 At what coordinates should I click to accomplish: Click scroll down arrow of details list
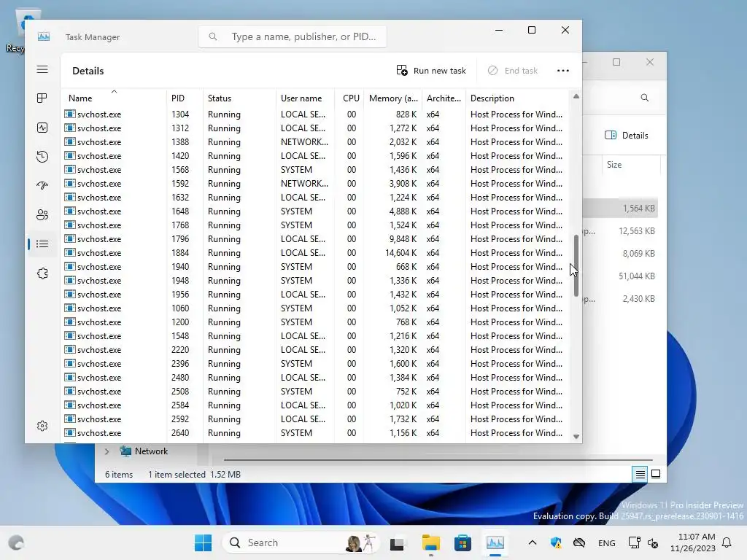[x=576, y=437]
